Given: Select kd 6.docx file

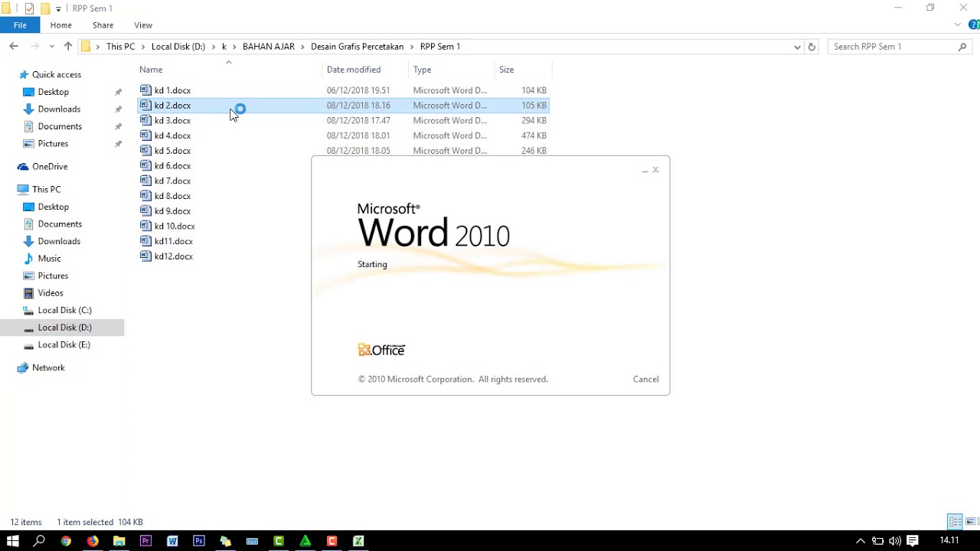Looking at the screenshot, I should coord(165,165).
